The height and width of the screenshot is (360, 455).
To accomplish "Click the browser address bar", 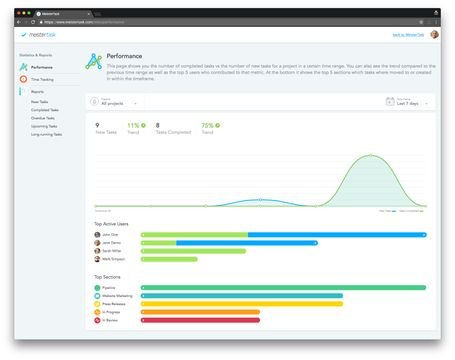I will [x=230, y=22].
